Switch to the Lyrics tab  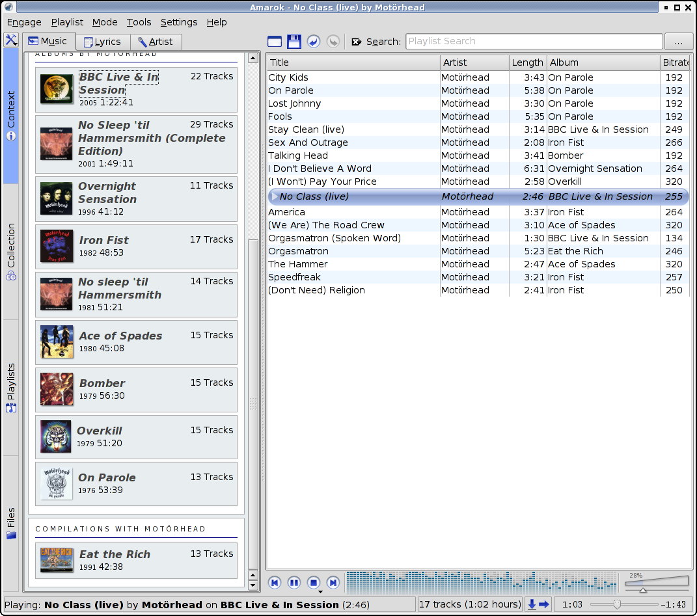pyautogui.click(x=103, y=42)
